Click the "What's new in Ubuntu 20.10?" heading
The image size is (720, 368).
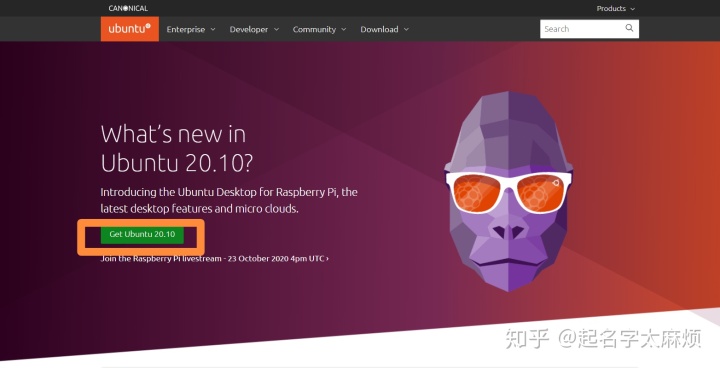[x=177, y=149]
